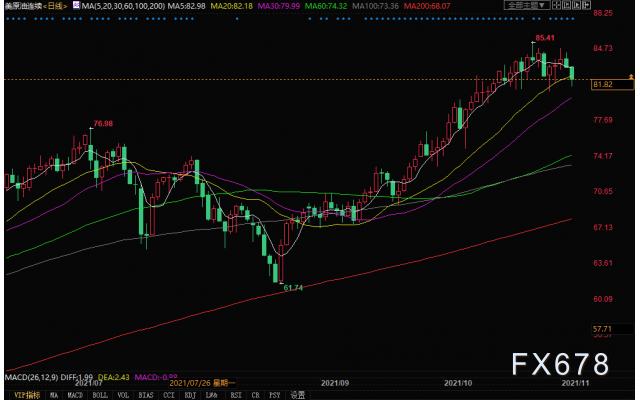Image resolution: width=640 pixels, height=400 pixels.
Task: Click the 2021/09 date axis label
Action: click(x=335, y=383)
